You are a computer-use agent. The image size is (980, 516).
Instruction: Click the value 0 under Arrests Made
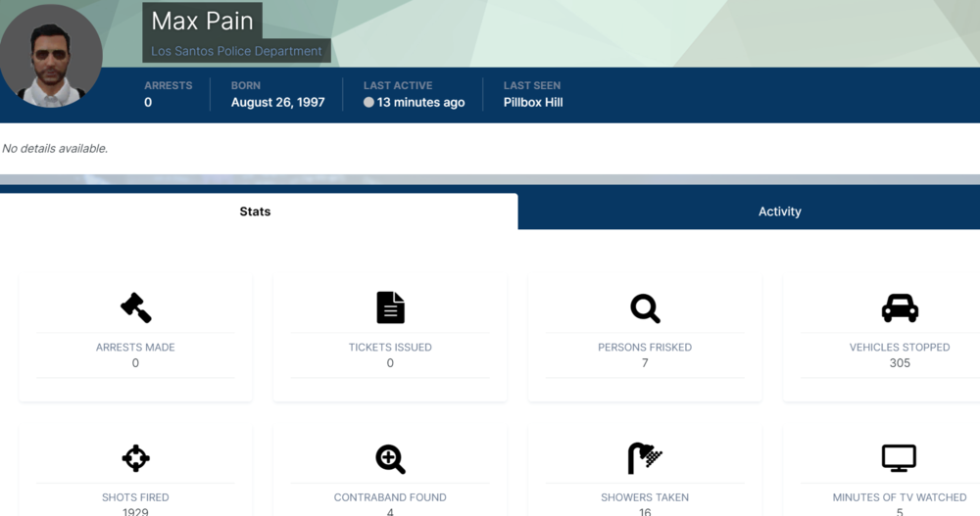135,363
